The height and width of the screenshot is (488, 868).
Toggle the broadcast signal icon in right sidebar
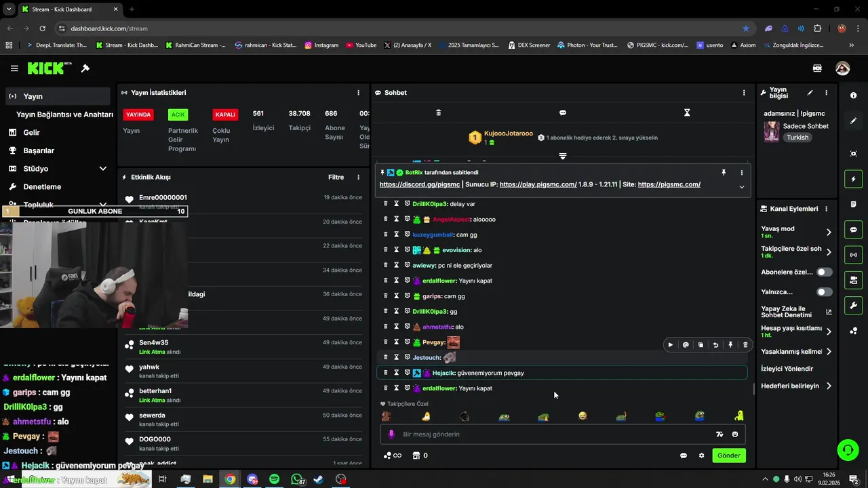[853, 255]
